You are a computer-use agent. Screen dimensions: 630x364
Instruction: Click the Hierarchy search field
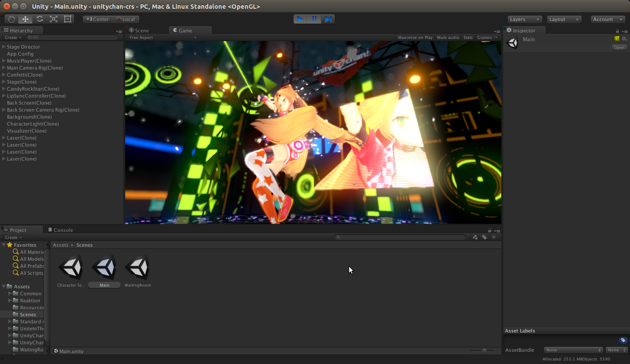[72, 38]
